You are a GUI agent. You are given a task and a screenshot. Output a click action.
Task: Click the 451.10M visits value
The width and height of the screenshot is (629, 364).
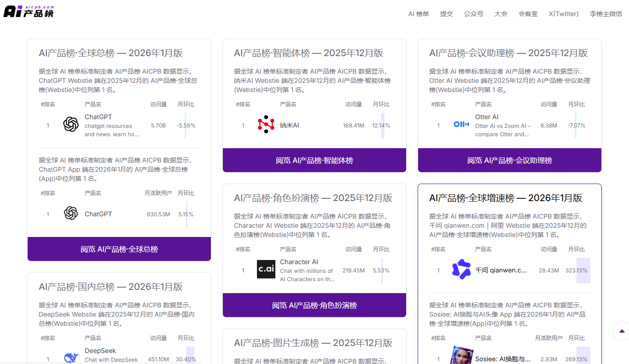click(x=158, y=359)
